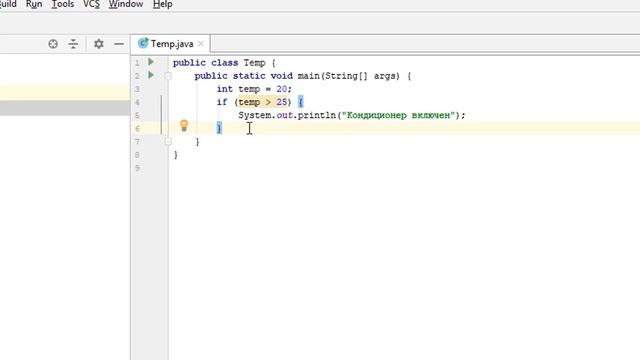Click the 'void' keyword in main signature
Viewport: 640px width, 360px height.
pyautogui.click(x=282, y=76)
